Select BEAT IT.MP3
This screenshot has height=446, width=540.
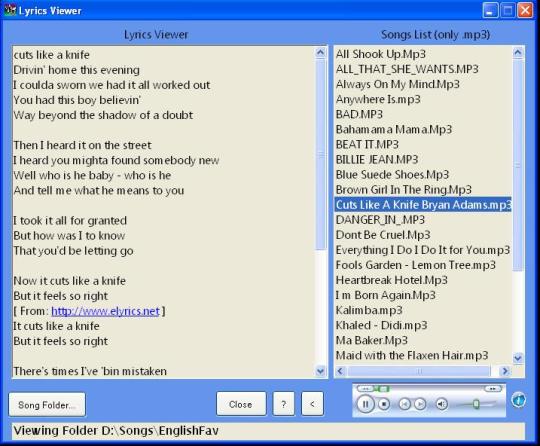[x=423, y=145]
